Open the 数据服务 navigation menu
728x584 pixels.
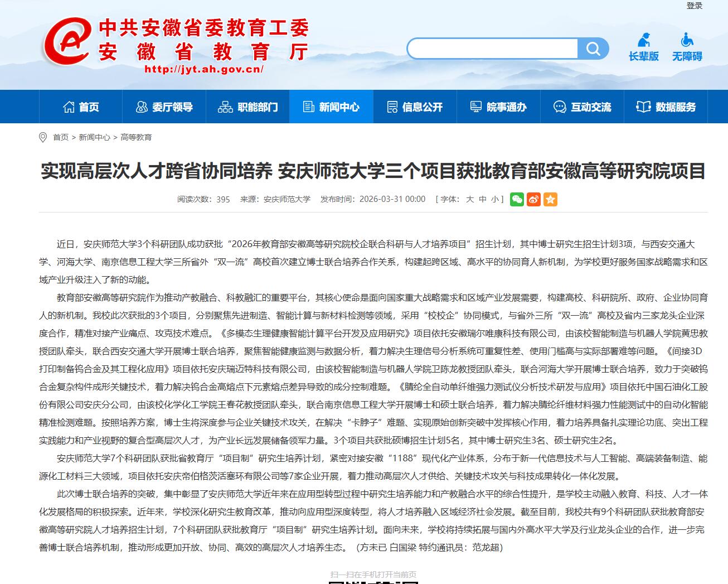tap(666, 107)
